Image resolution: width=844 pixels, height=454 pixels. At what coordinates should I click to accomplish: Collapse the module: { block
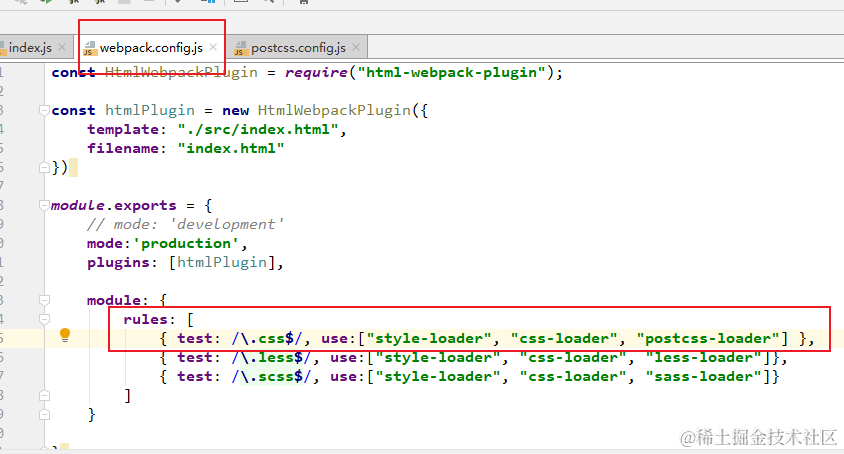point(44,300)
